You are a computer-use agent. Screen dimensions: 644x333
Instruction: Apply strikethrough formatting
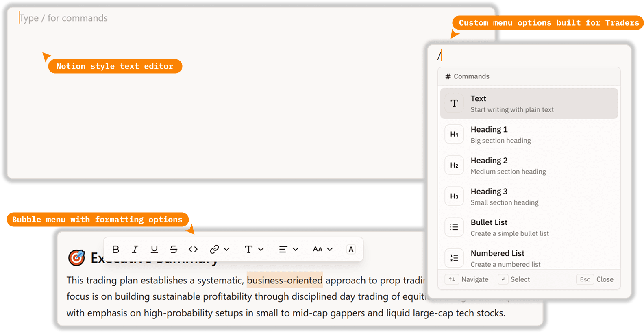[x=174, y=249]
